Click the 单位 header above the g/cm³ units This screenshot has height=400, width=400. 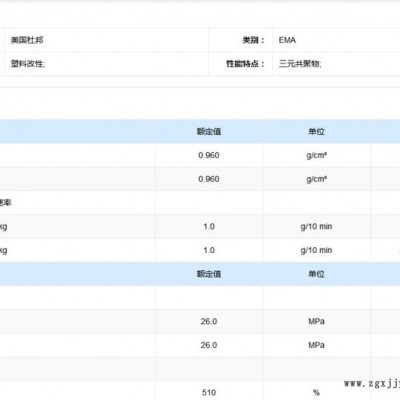[316, 131]
